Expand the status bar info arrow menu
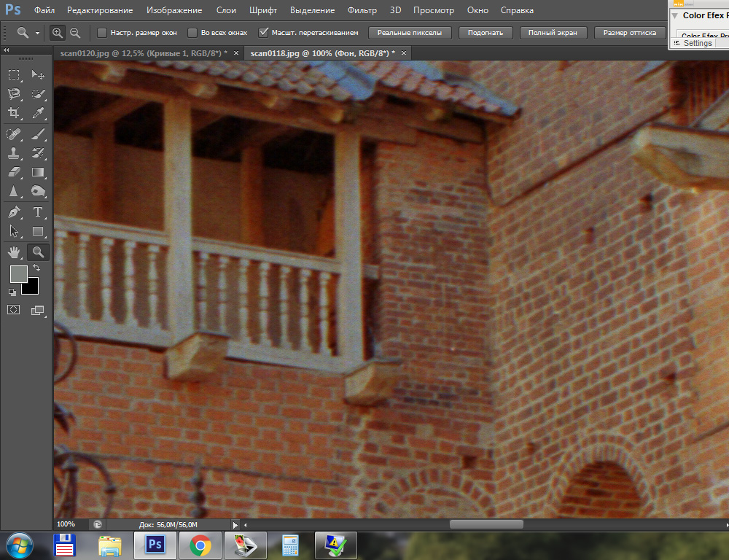 (235, 524)
